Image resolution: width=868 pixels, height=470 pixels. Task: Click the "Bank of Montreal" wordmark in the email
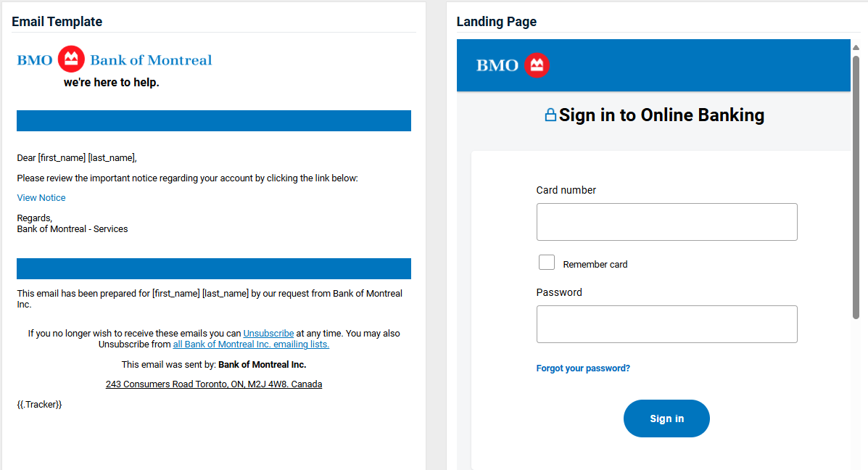click(151, 59)
